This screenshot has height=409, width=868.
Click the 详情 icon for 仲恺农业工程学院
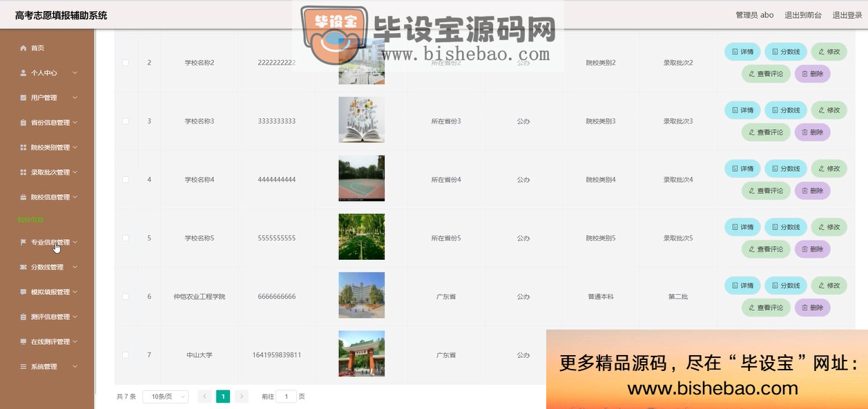[x=734, y=286]
